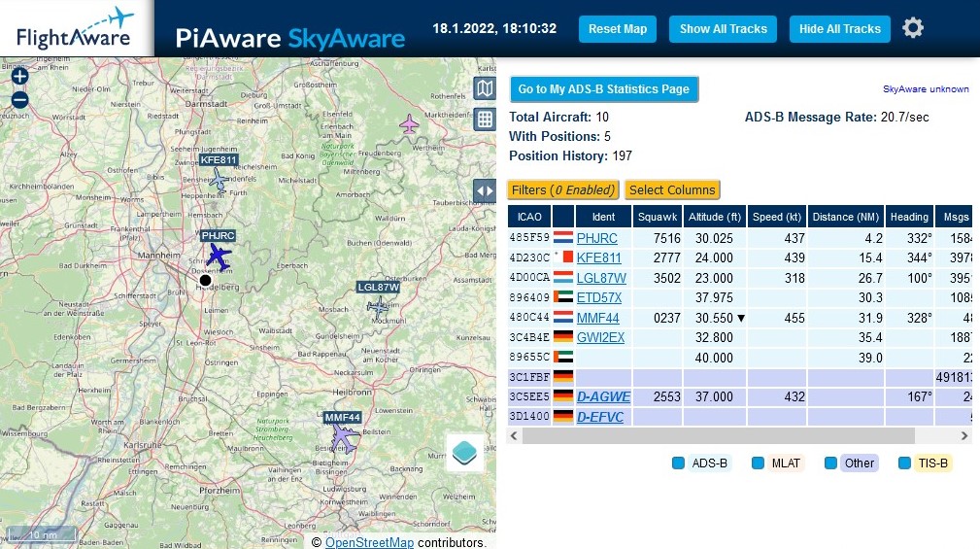Sort table by Distance column header
Viewport: 980px width, 549px height.
click(846, 217)
